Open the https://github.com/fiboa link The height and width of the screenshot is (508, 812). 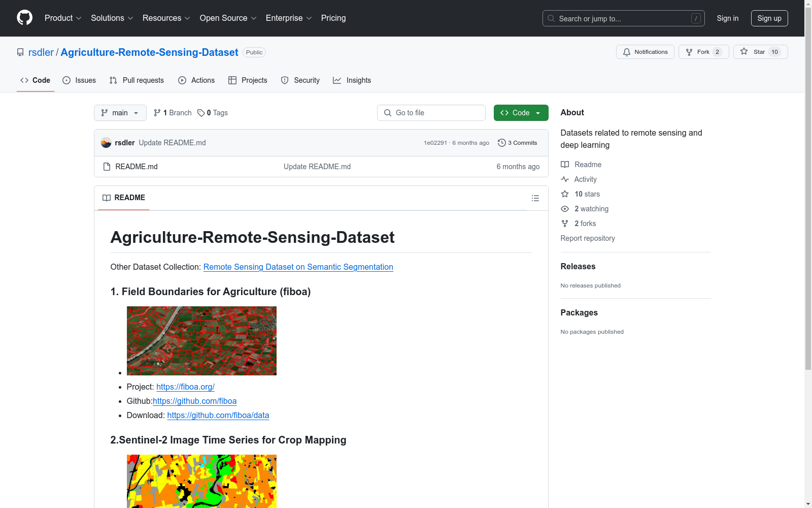pos(194,401)
